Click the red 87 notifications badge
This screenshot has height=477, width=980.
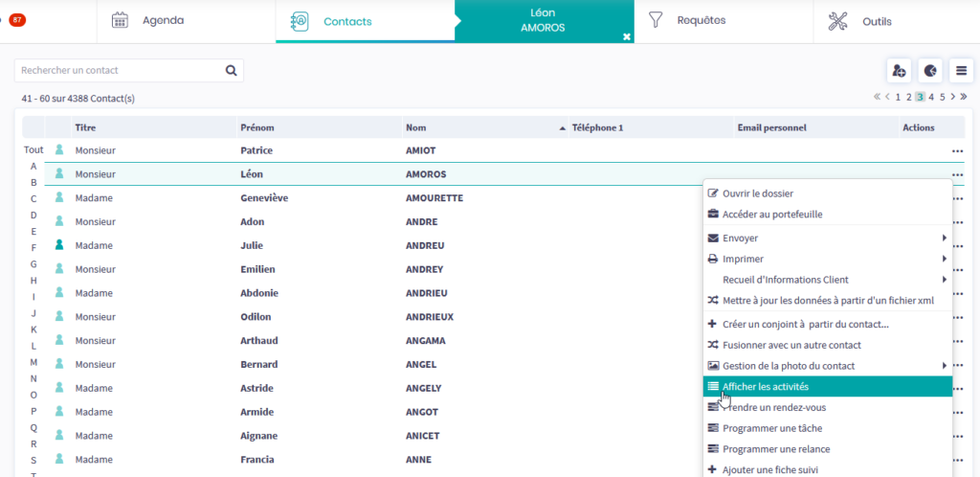(17, 20)
